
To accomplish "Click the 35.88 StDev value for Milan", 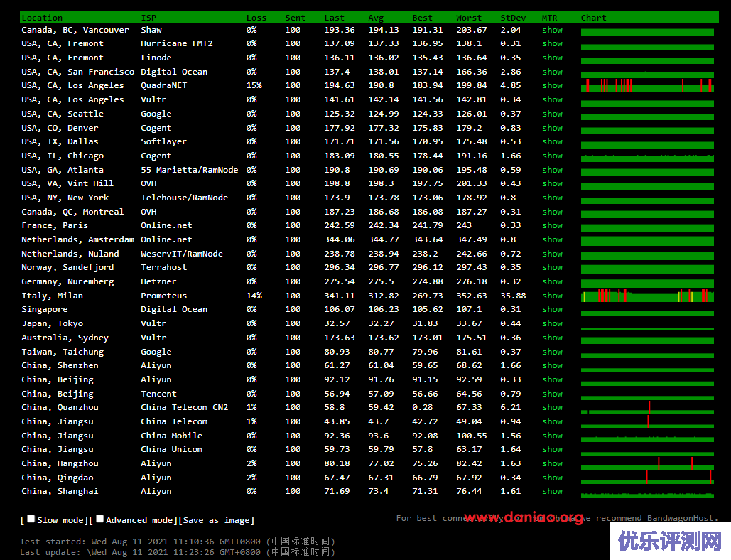I will (513, 296).
